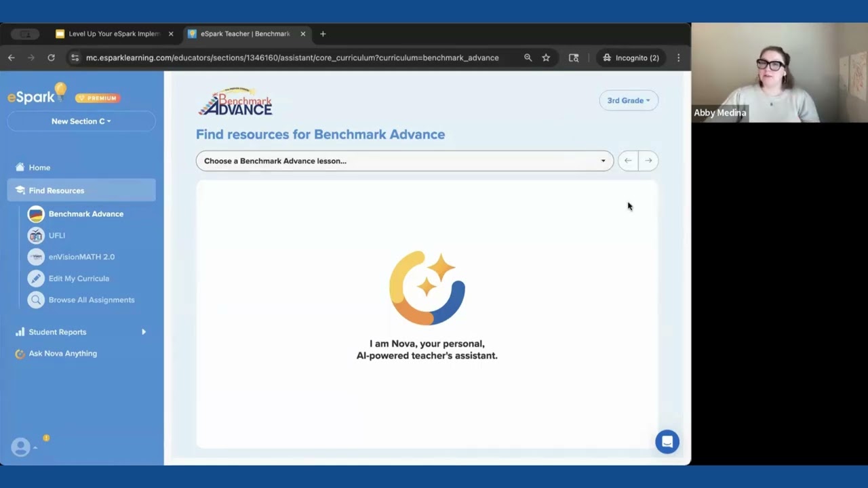This screenshot has width=868, height=488.
Task: Open Browse All Assignments
Action: pos(92,300)
